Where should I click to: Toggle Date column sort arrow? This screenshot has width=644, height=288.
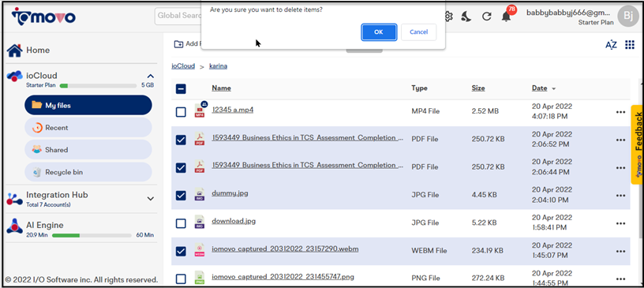[x=554, y=88]
